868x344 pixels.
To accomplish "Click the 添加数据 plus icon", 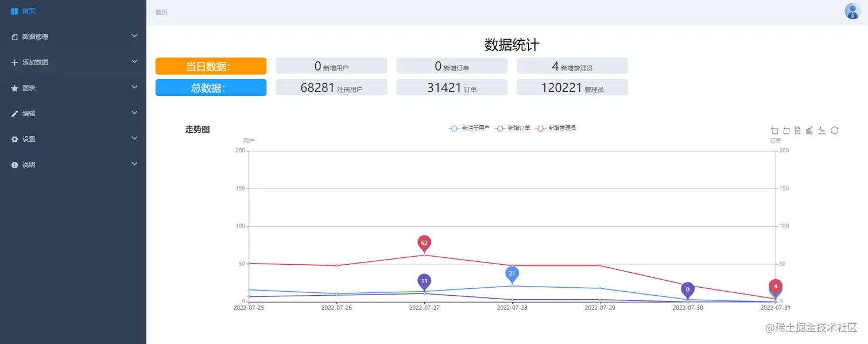I will point(15,63).
